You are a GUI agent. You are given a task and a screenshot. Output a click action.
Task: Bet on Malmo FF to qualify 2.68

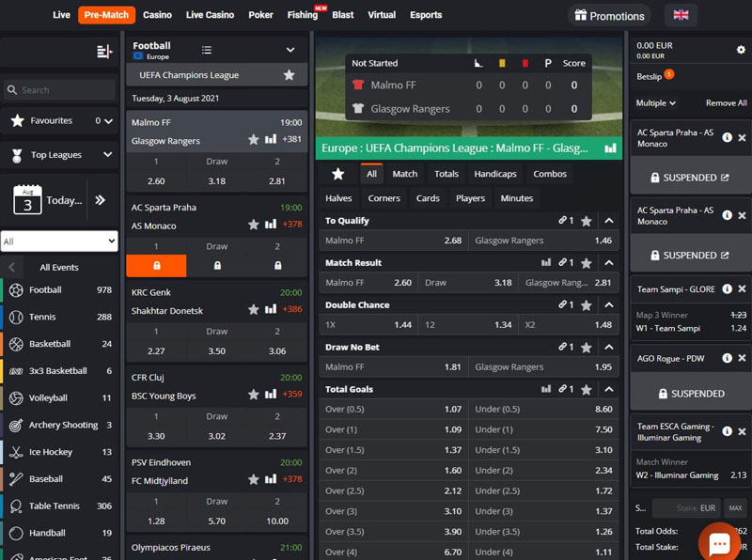[393, 241]
